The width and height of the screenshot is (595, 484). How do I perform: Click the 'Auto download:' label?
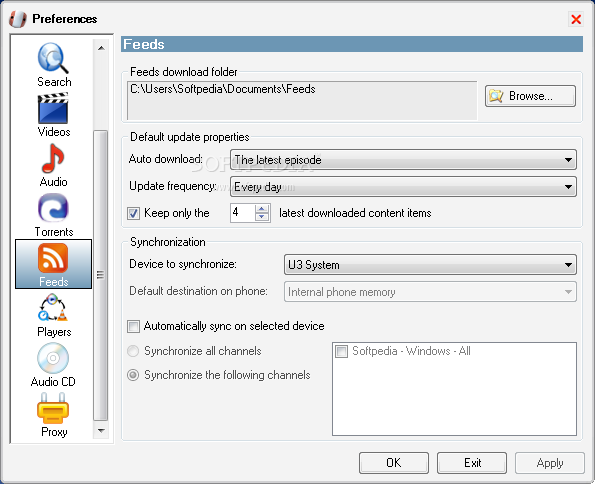pos(166,159)
